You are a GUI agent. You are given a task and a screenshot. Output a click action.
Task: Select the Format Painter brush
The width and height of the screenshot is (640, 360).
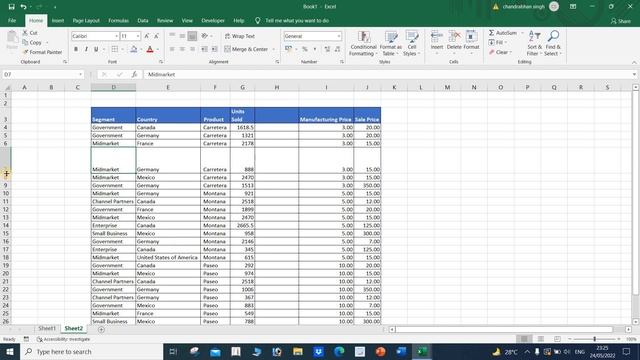[42, 52]
